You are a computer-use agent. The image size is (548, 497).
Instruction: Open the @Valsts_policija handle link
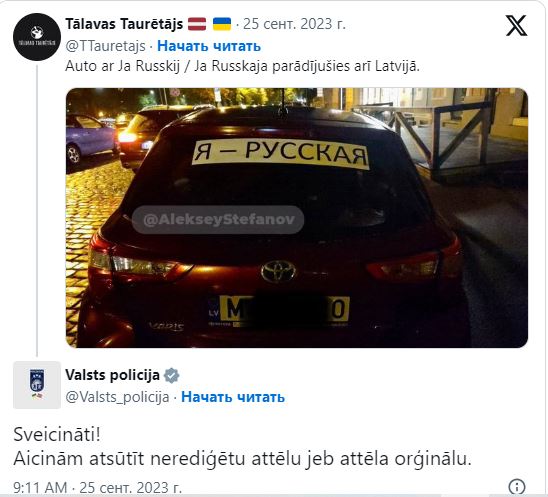(x=117, y=397)
